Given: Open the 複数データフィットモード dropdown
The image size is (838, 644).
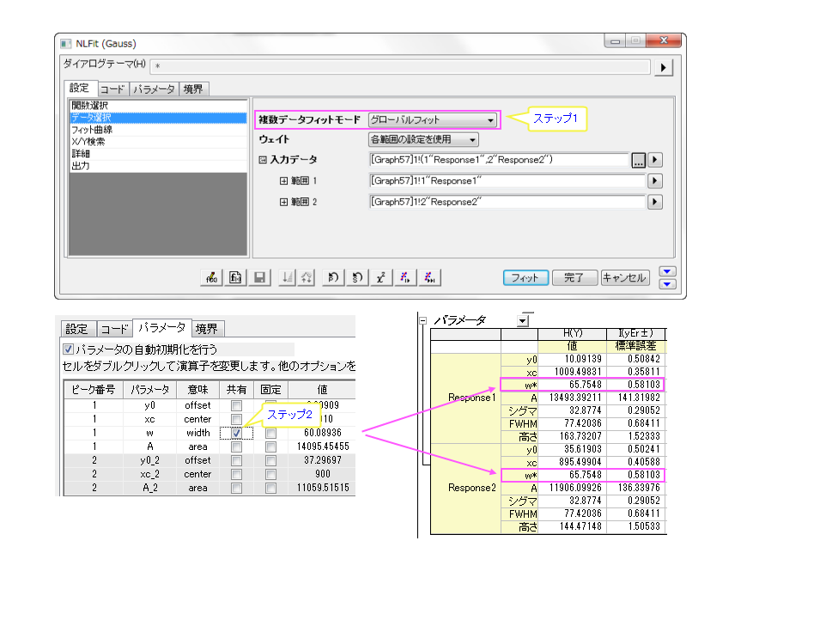Looking at the screenshot, I should [x=433, y=120].
